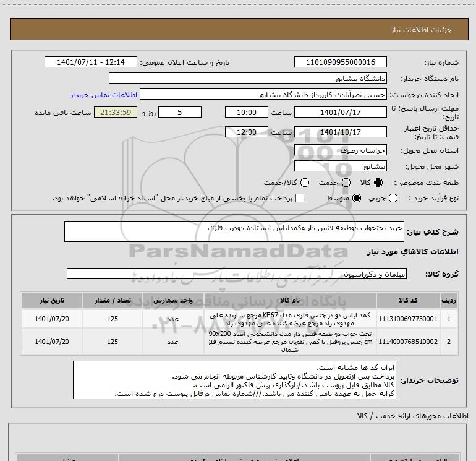476x461 pixels.
Task: Click the شماره نیاز field 1101090955000016
Action: (340, 62)
